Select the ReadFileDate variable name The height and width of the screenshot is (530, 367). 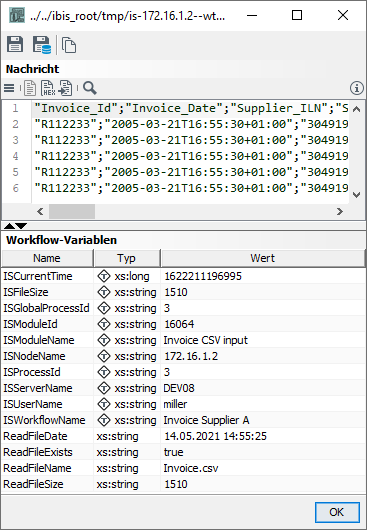(35, 436)
